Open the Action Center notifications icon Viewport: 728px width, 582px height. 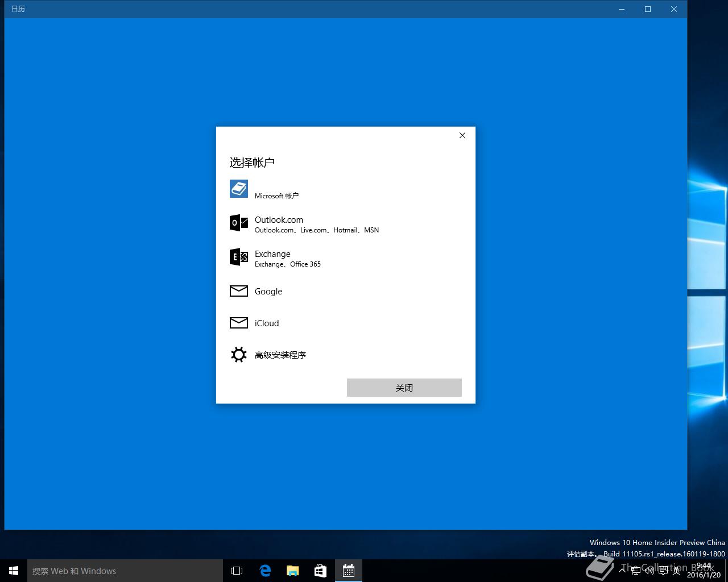pos(663,570)
